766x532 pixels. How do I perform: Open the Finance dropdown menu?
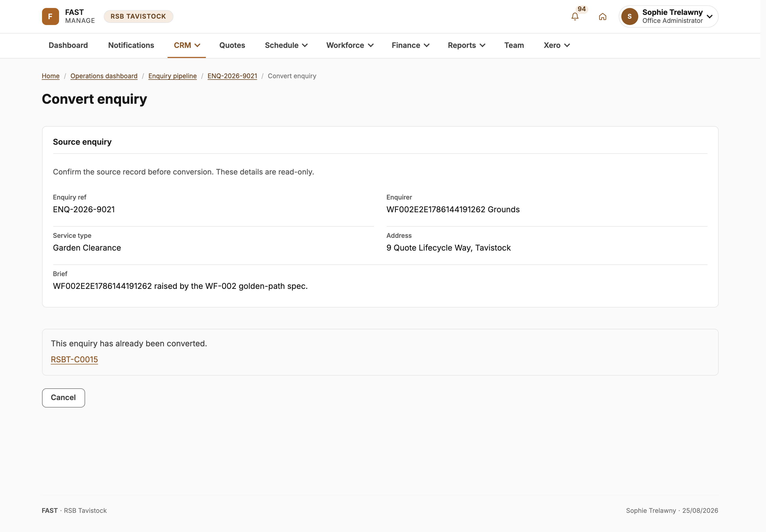(x=410, y=45)
